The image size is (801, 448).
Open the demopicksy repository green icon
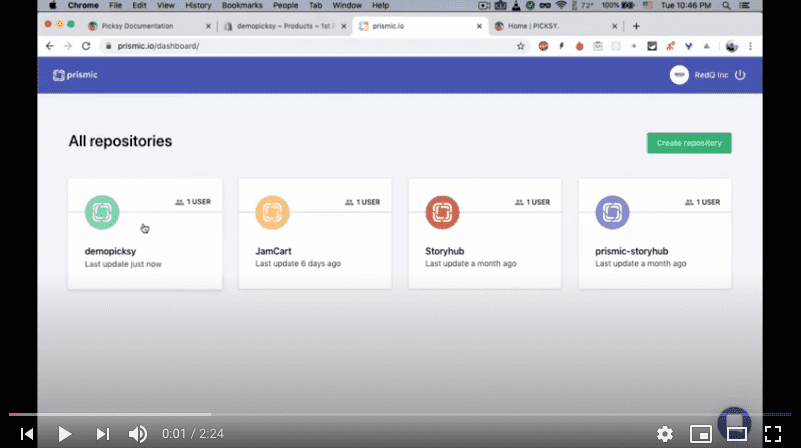102,212
